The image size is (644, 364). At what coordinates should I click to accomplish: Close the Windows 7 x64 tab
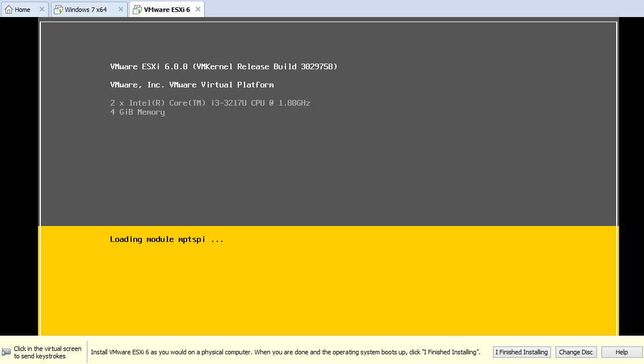pos(120,10)
